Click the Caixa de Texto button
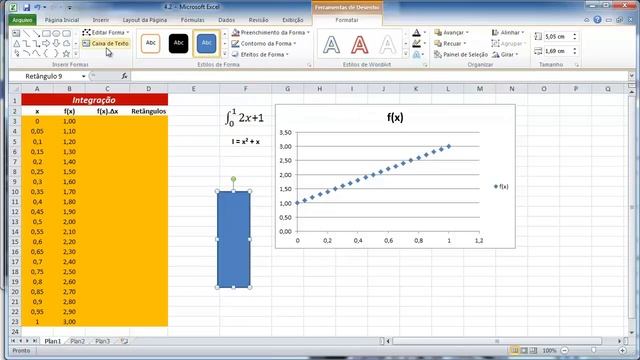640x360 pixels. tap(106, 43)
